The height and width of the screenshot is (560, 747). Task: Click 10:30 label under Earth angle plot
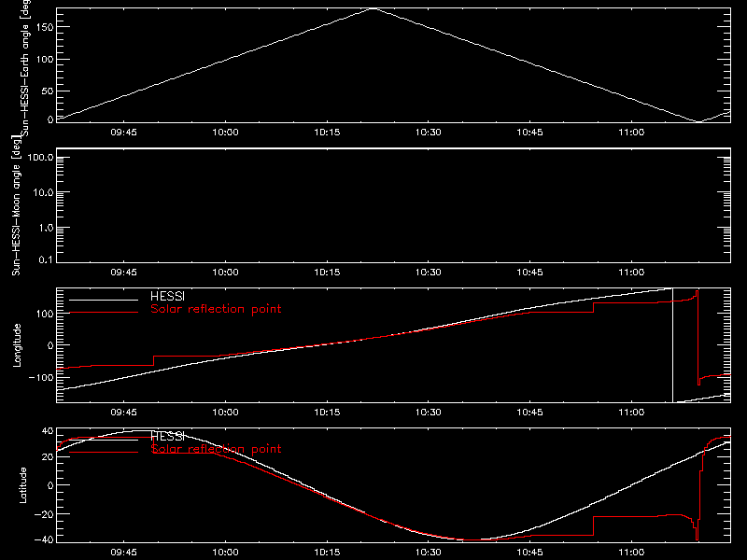[428, 132]
